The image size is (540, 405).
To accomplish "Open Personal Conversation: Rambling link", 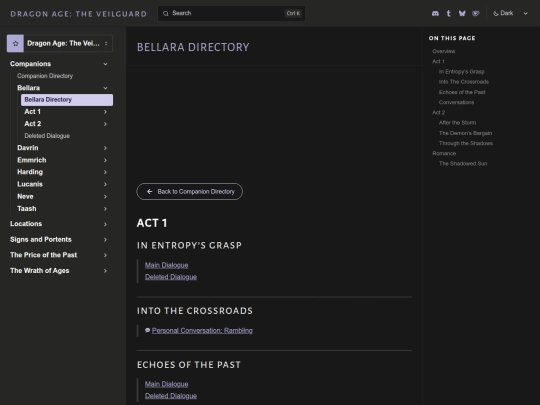I will [x=202, y=331].
